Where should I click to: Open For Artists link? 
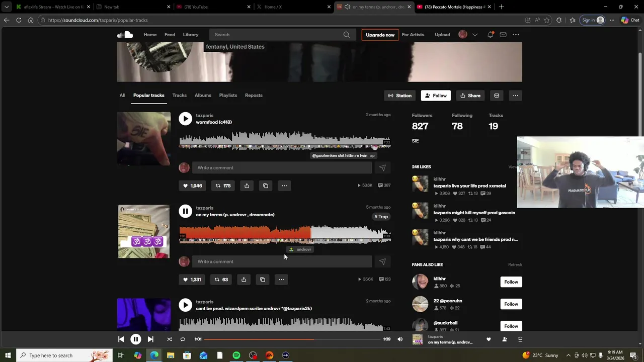(413, 35)
